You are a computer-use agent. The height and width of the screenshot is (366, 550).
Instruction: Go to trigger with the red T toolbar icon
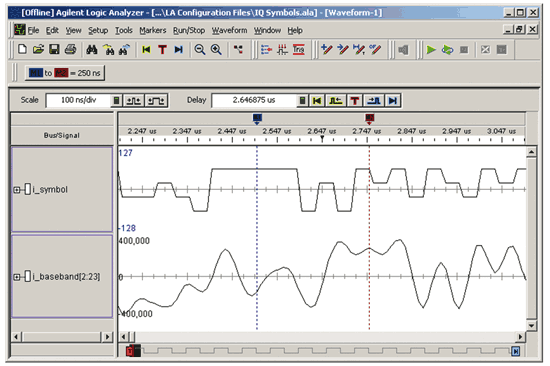(162, 50)
